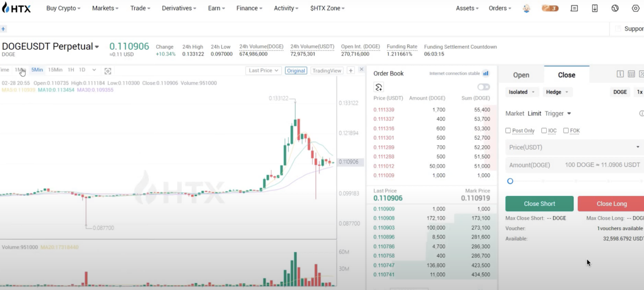Image resolution: width=644 pixels, height=290 pixels.
Task: Select the 1Min chart interval
Action: [20, 70]
